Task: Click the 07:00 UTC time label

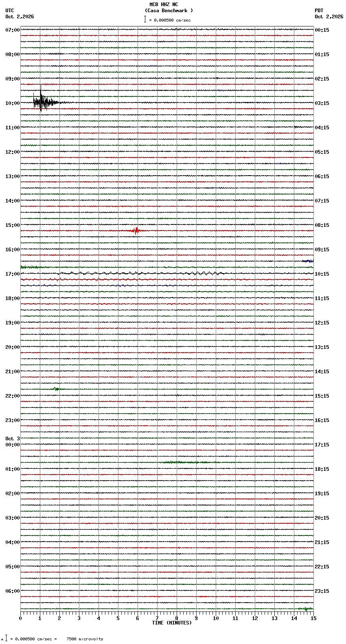Action: (13, 30)
